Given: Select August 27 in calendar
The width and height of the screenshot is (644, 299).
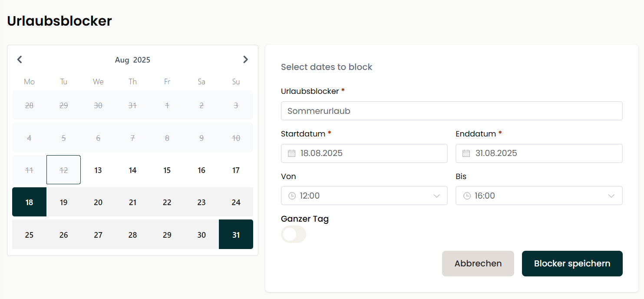Looking at the screenshot, I should click(98, 235).
